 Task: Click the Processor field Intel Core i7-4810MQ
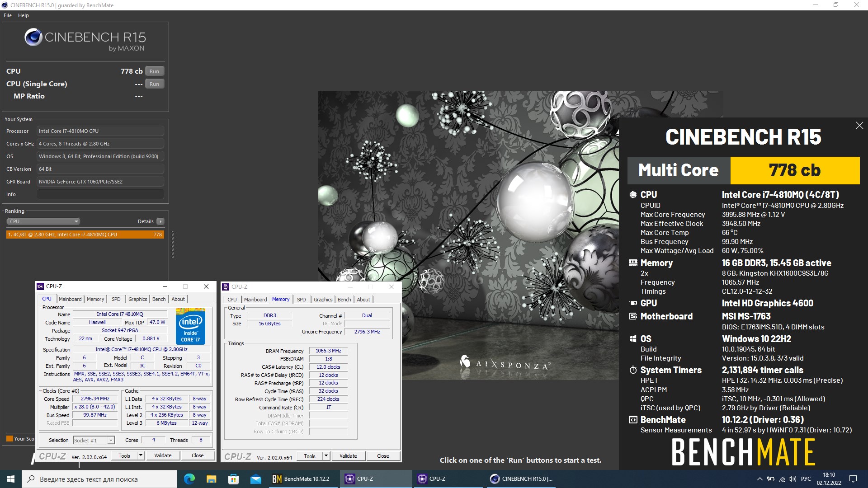click(100, 131)
